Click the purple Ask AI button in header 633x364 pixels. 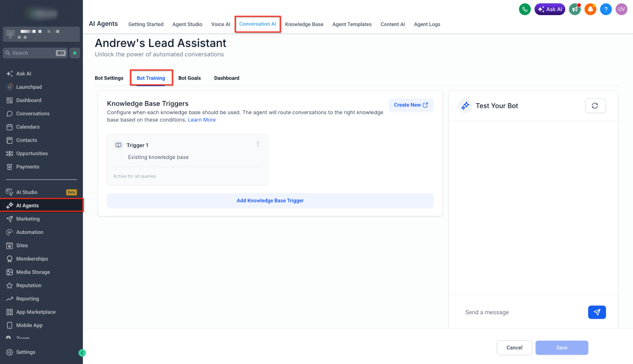(x=550, y=9)
